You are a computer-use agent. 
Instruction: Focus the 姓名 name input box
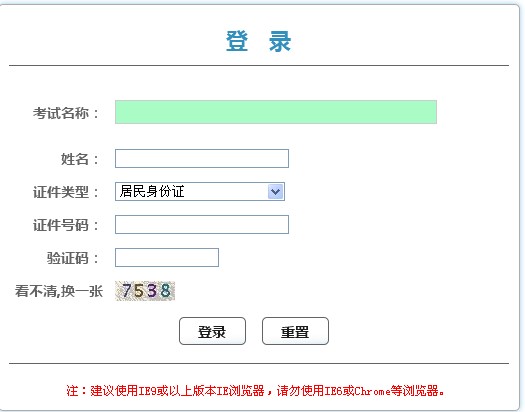pos(202,158)
